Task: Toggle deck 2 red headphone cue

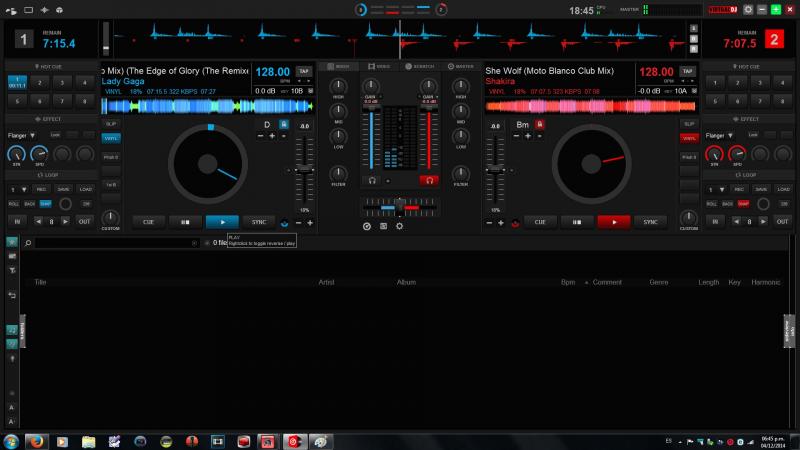Action: click(x=429, y=180)
